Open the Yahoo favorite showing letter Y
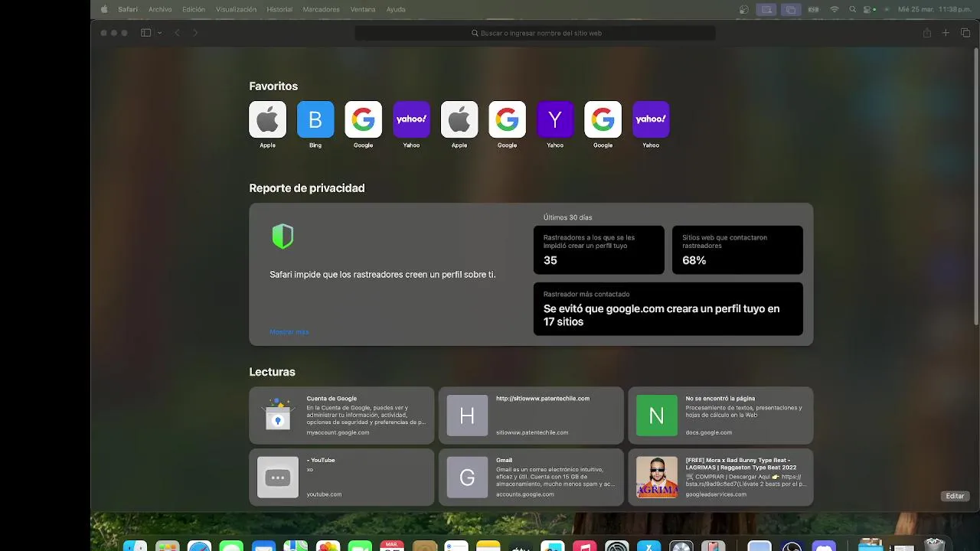The height and width of the screenshot is (551, 980). tap(555, 119)
